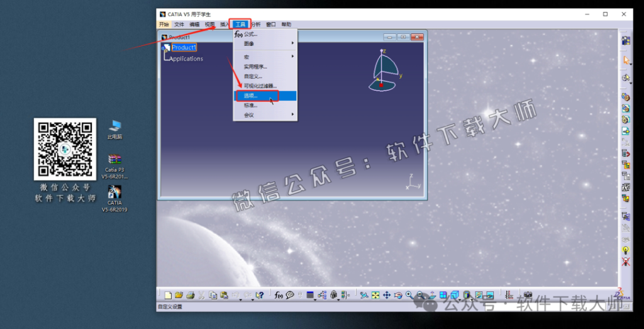Open a file with the folder icon

pyautogui.click(x=179, y=295)
